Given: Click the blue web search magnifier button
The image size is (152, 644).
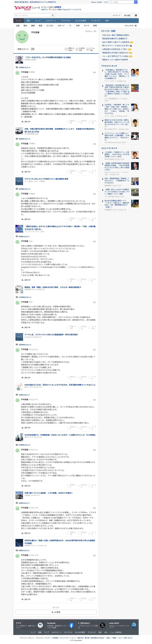Looking at the screenshot, I should pyautogui.click(x=136, y=2).
